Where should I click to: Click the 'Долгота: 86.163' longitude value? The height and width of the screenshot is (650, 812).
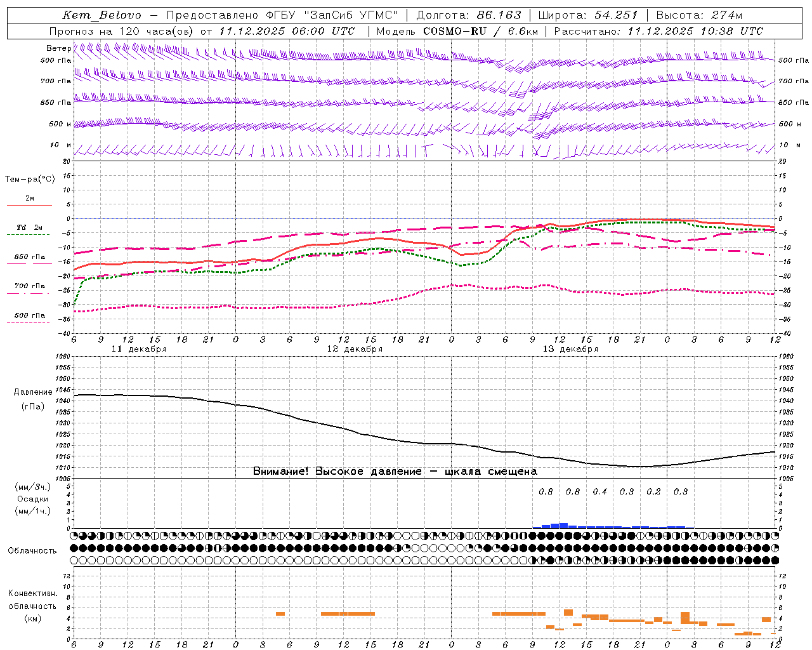pyautogui.click(x=469, y=15)
